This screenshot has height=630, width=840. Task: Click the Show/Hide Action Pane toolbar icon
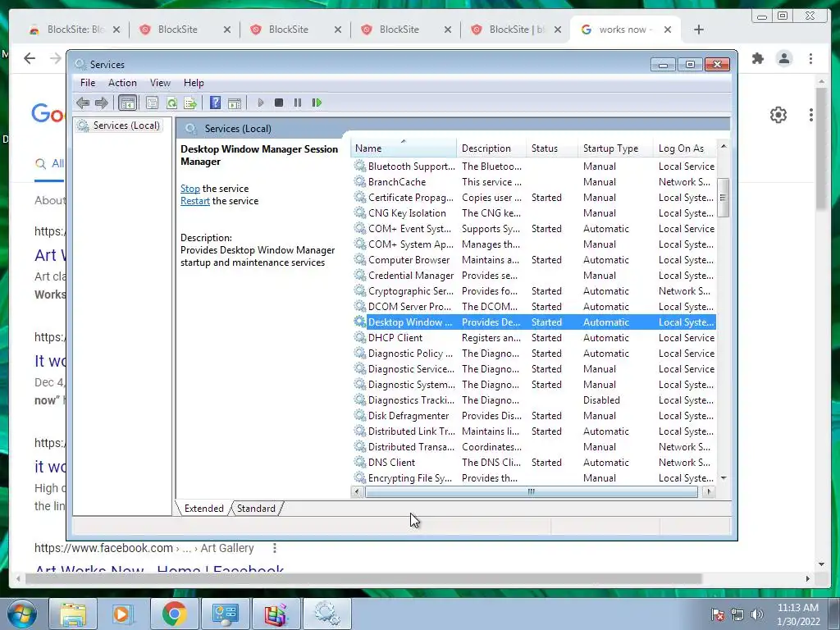point(235,103)
